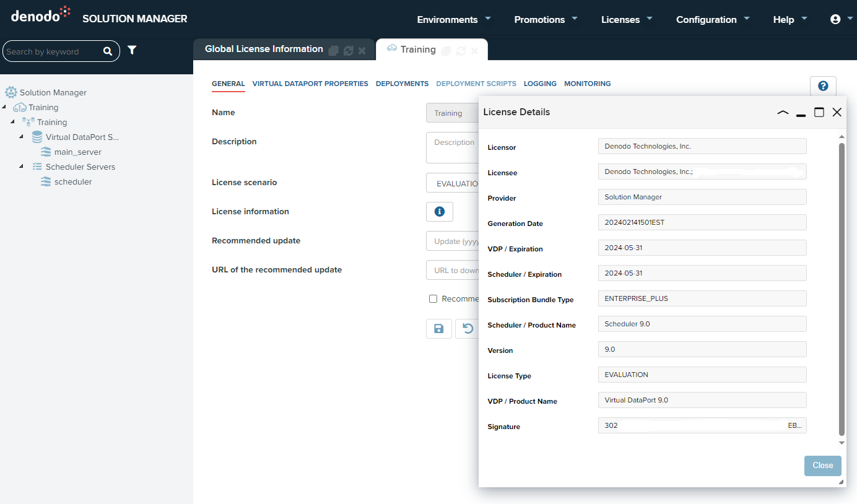This screenshot has width=857, height=504.
Task: Collapse License Details dialog with chevron icon
Action: click(783, 113)
